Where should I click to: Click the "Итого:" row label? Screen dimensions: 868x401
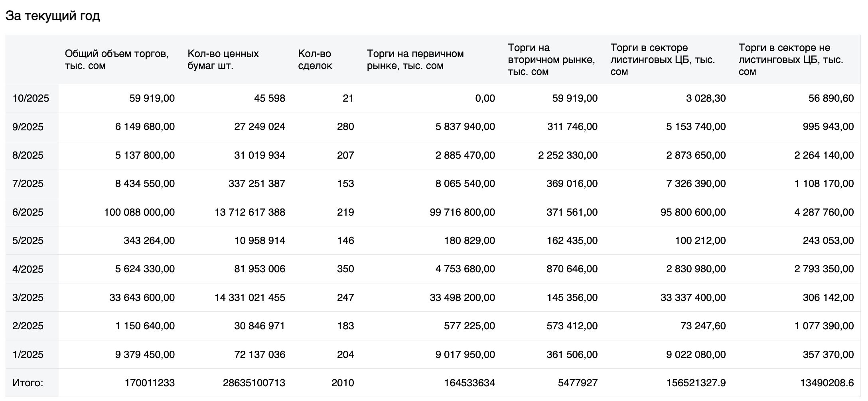28,383
